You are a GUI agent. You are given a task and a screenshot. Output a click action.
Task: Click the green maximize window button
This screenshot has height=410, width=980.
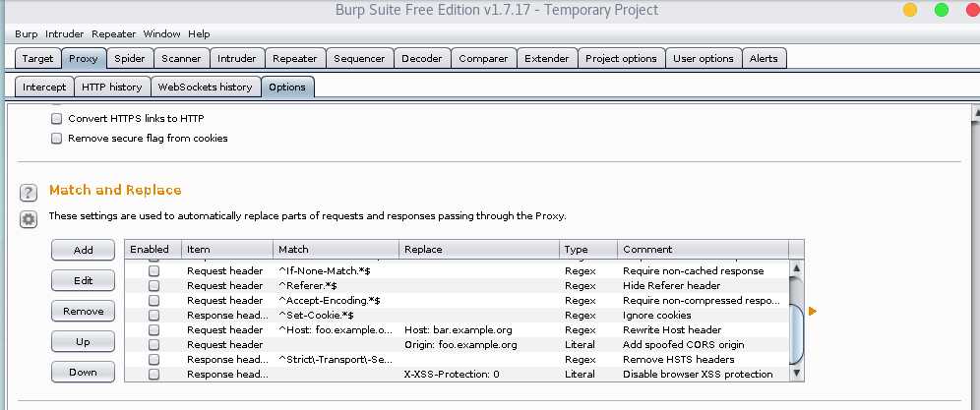(x=942, y=10)
